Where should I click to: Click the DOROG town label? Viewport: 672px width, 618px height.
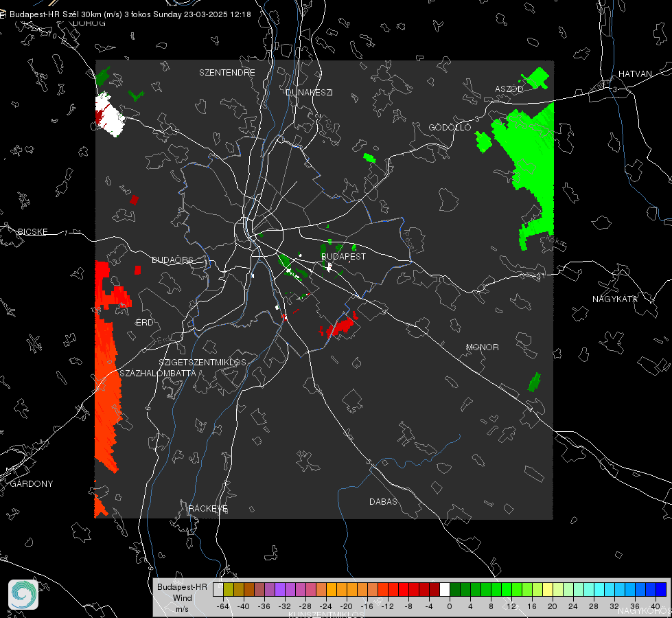[x=89, y=23]
